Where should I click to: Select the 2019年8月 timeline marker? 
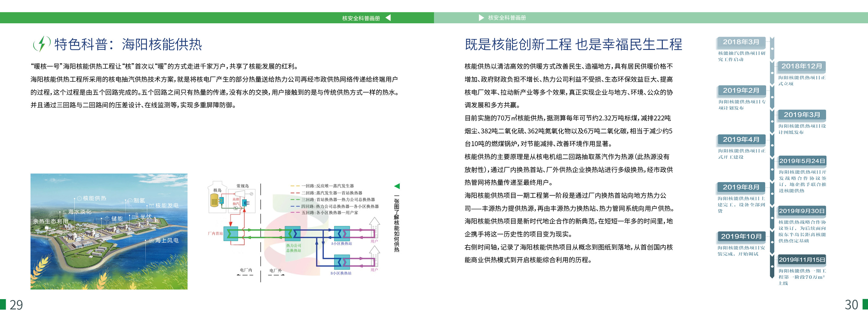[x=741, y=187]
